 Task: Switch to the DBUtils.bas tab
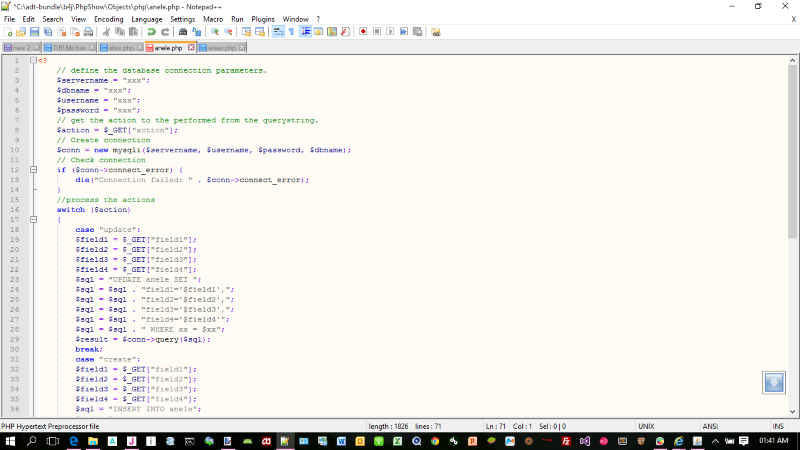tap(71, 47)
